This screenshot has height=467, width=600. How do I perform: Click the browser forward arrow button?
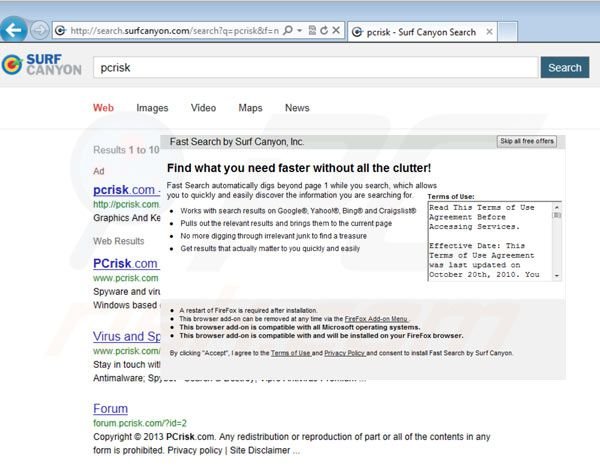(39, 30)
